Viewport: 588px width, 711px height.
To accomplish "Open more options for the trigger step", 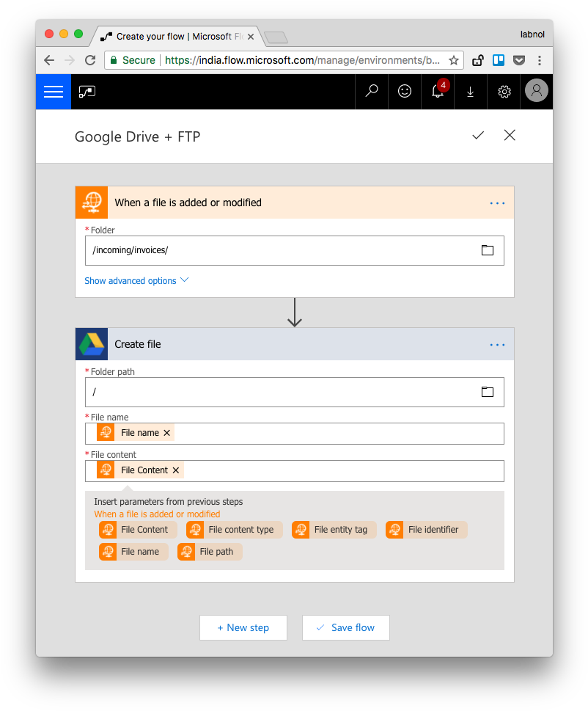I will coord(497,203).
